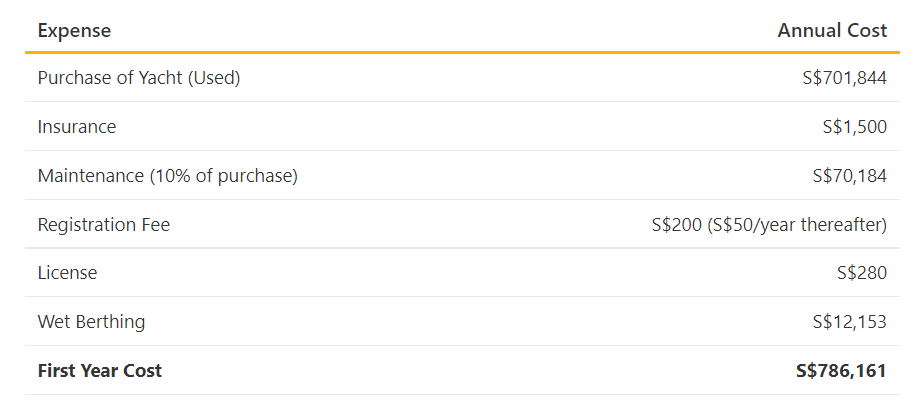This screenshot has height=407, width=917.
Task: Select the License expense label
Action: tap(67, 273)
